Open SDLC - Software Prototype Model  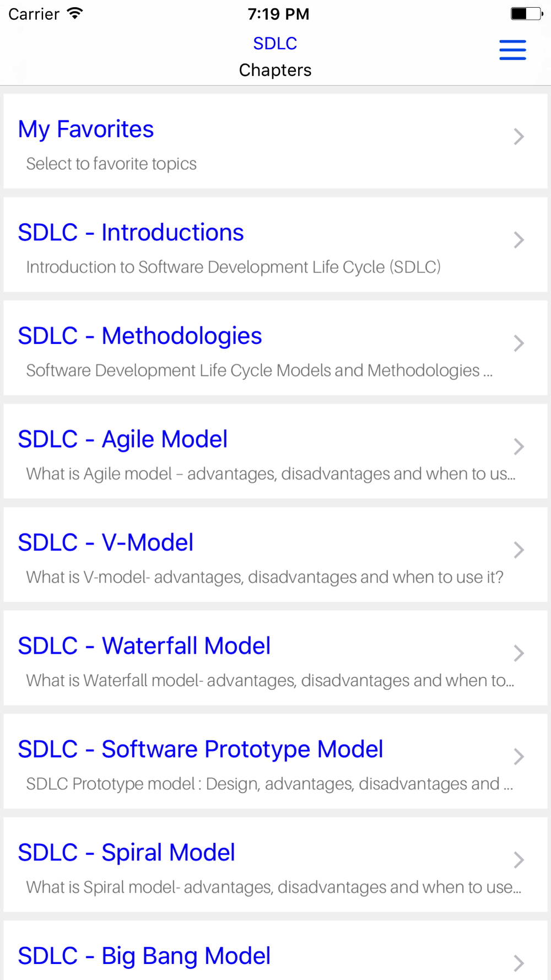(201, 750)
